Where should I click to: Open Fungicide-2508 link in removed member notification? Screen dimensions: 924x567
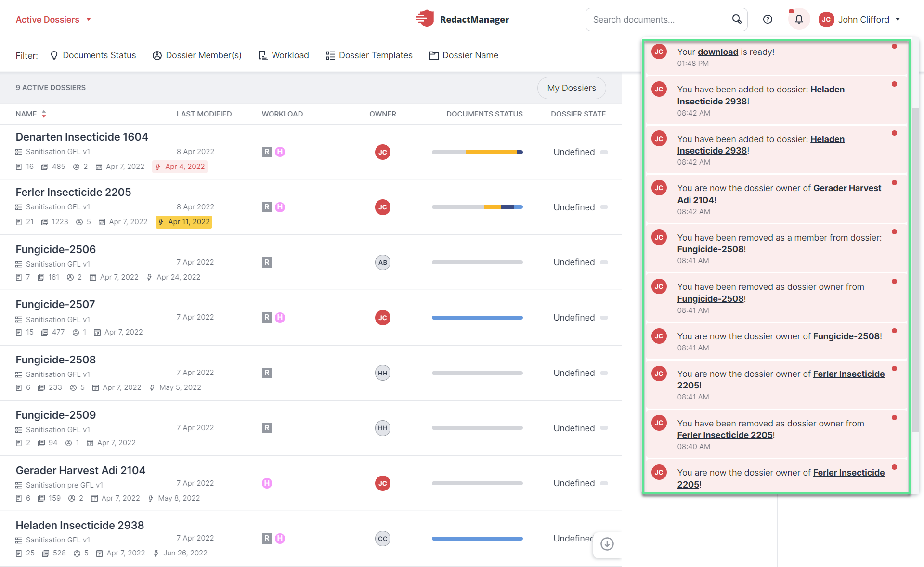coord(710,249)
